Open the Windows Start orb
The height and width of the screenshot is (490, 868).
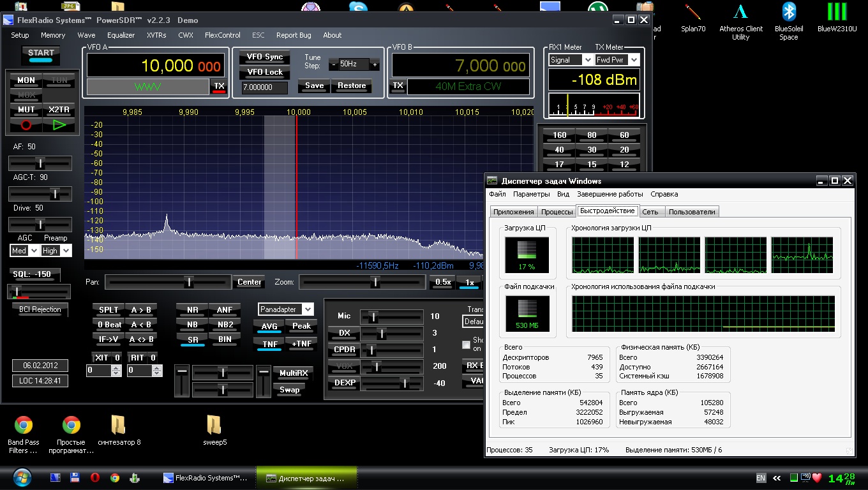point(22,477)
